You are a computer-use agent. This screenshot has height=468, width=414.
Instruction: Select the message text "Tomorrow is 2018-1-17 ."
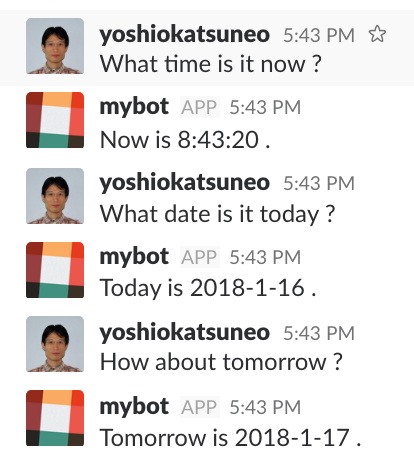[231, 437]
